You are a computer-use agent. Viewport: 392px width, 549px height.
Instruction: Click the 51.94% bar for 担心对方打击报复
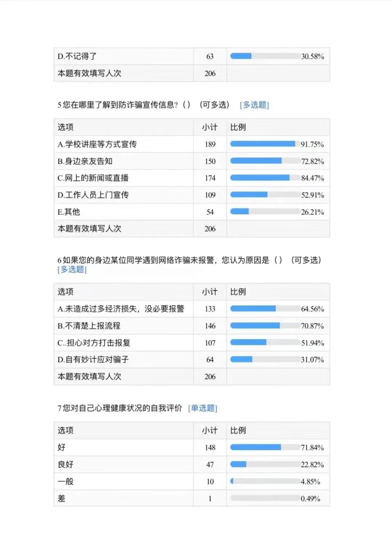(265, 342)
